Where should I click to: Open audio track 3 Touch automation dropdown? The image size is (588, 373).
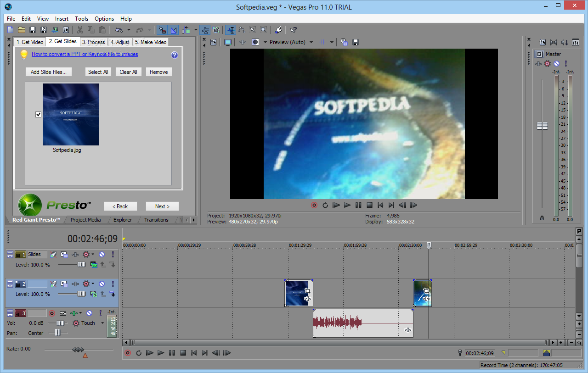pos(102,323)
